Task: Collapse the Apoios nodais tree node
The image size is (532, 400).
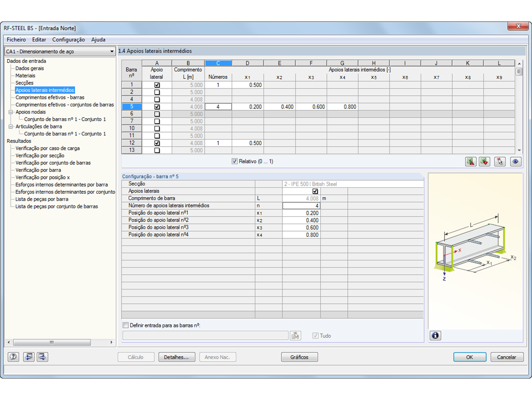Action: (11, 112)
